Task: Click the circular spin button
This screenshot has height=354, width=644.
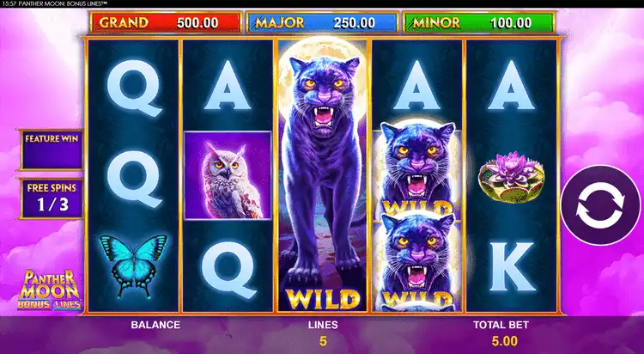Action: [x=600, y=205]
